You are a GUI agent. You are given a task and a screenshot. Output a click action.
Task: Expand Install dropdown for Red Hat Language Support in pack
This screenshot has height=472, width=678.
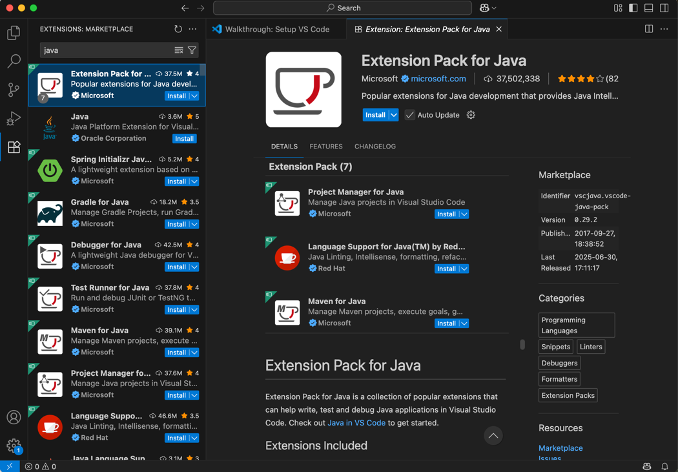pyautogui.click(x=464, y=269)
